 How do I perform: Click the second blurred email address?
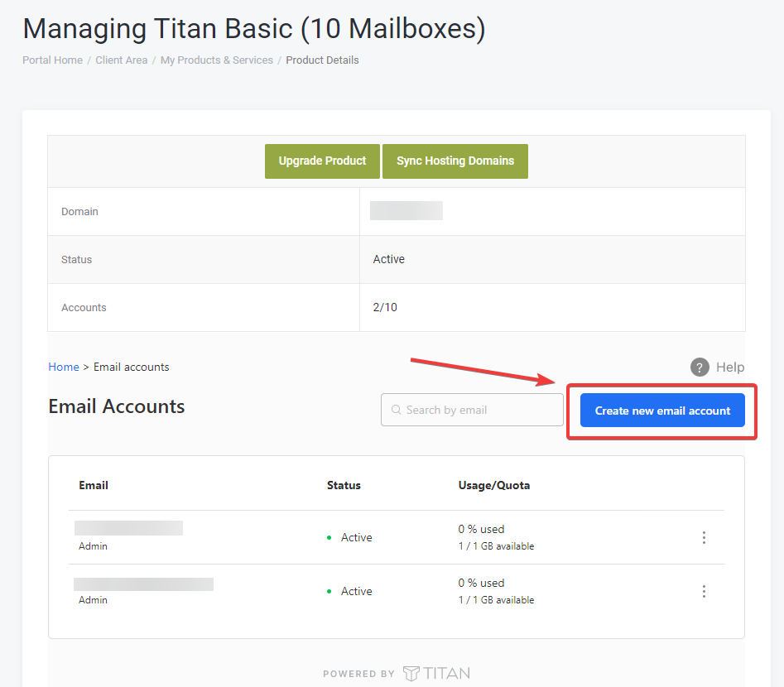pos(143,584)
